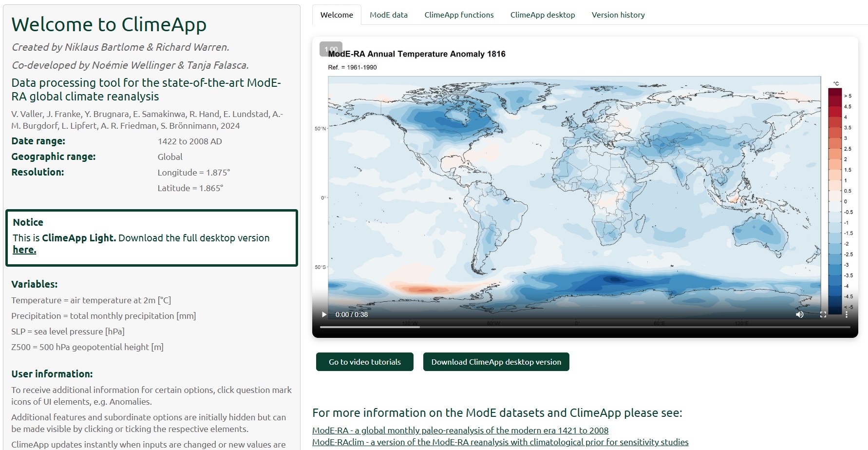The height and width of the screenshot is (450, 868).
Task: Open the video player kebab options menu
Action: click(847, 314)
